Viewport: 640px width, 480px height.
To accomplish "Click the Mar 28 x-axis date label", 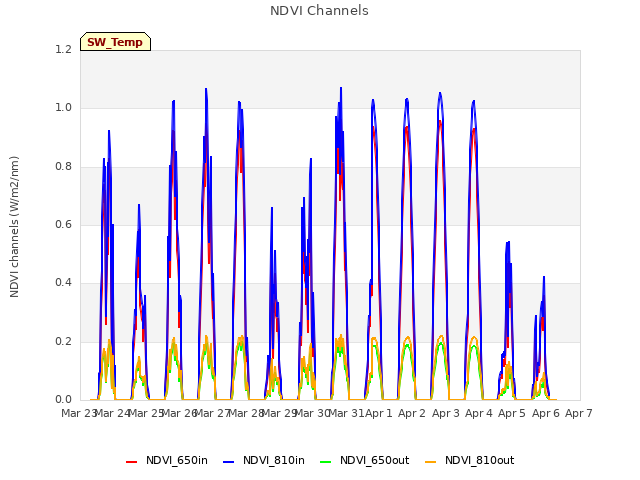I will pyautogui.click(x=246, y=413).
